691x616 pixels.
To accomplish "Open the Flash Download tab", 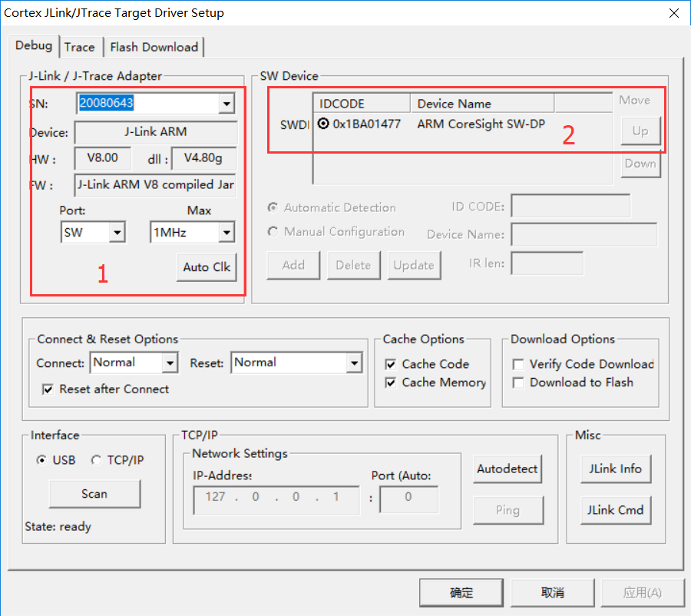I will [154, 47].
